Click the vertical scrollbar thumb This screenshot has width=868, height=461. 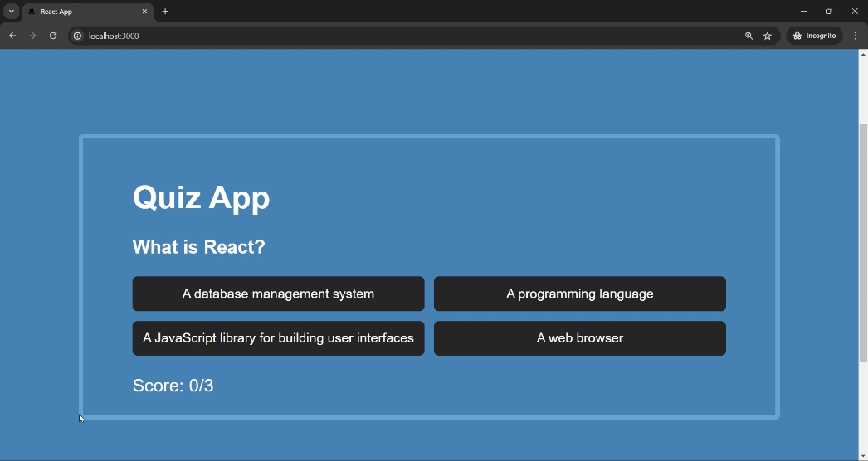click(x=863, y=242)
